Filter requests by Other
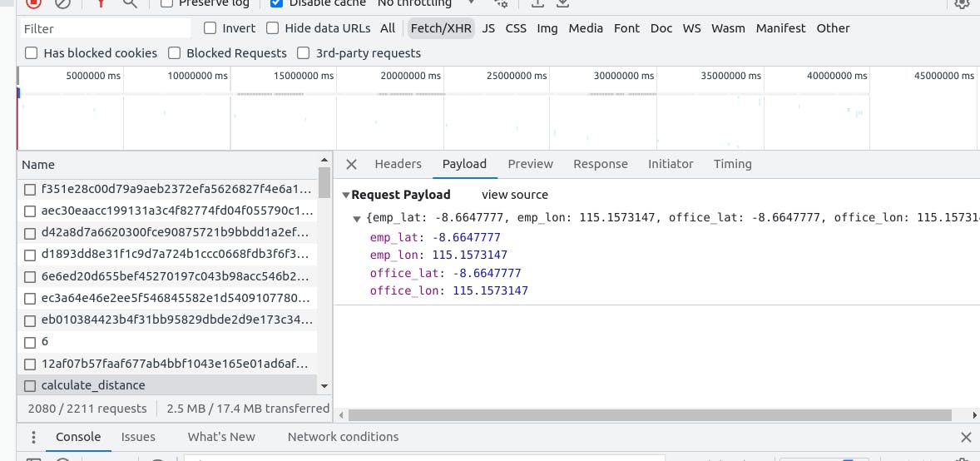The height and width of the screenshot is (461, 980). click(833, 28)
